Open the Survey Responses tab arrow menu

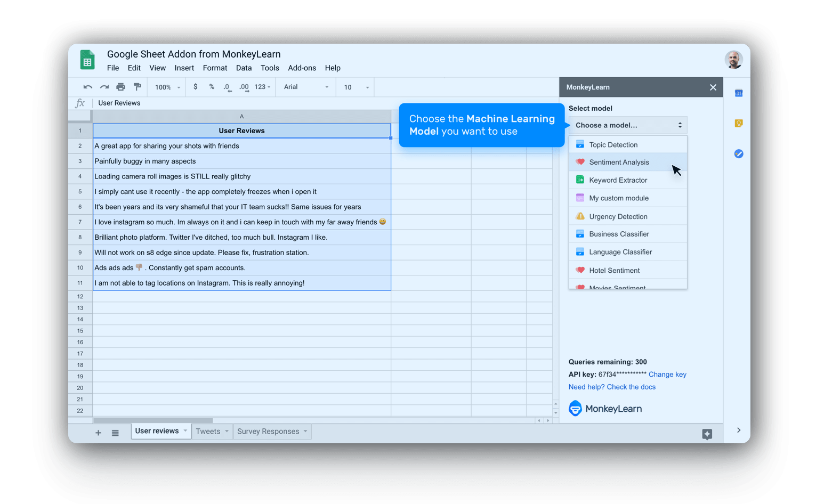pyautogui.click(x=305, y=432)
